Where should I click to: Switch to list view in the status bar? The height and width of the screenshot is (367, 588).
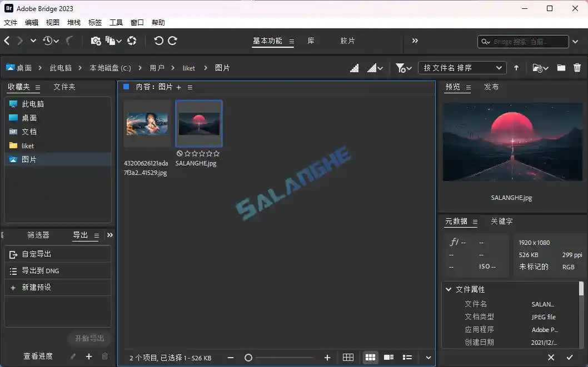tap(407, 358)
